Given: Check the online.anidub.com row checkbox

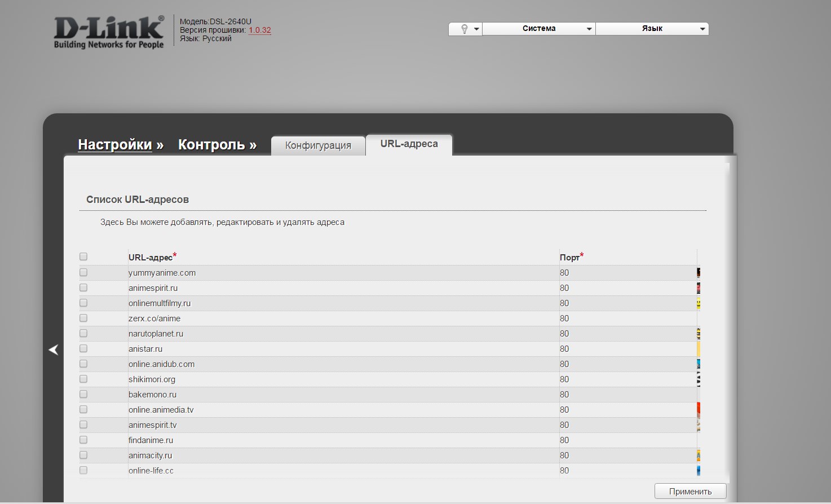Looking at the screenshot, I should tap(83, 364).
